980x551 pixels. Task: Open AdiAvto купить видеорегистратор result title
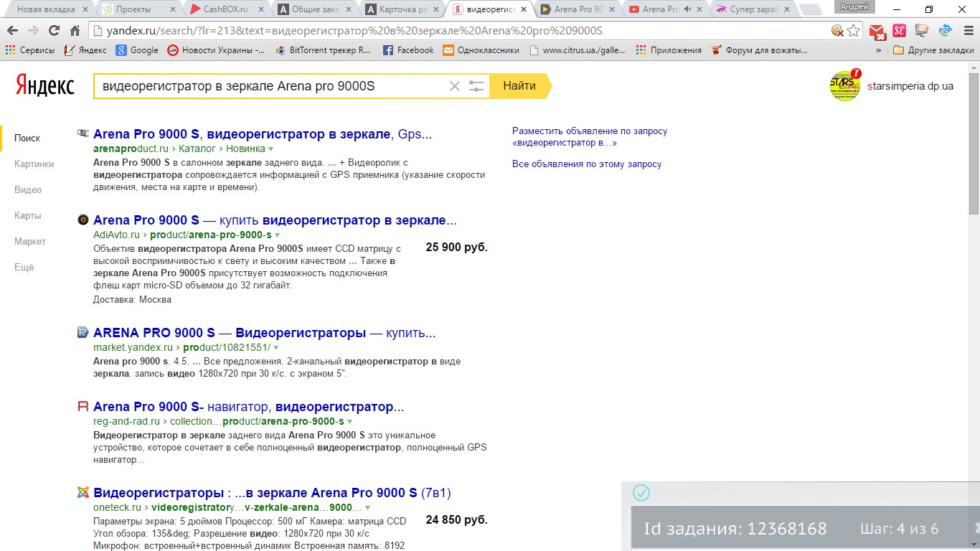(x=275, y=220)
